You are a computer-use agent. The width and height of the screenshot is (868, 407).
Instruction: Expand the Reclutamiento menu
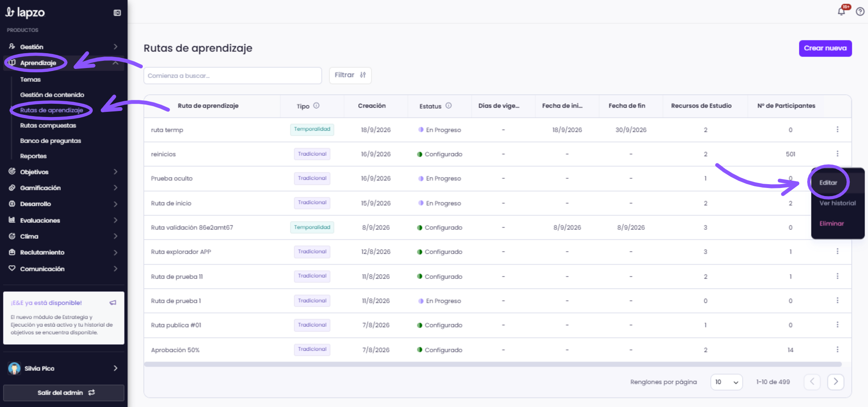(64, 253)
